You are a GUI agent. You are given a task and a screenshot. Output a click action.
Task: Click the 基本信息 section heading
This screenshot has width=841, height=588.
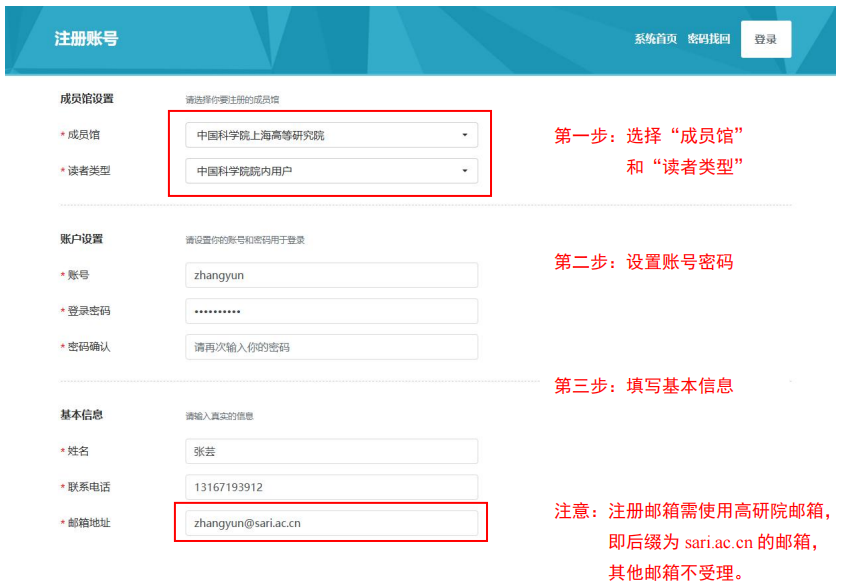(x=82, y=415)
